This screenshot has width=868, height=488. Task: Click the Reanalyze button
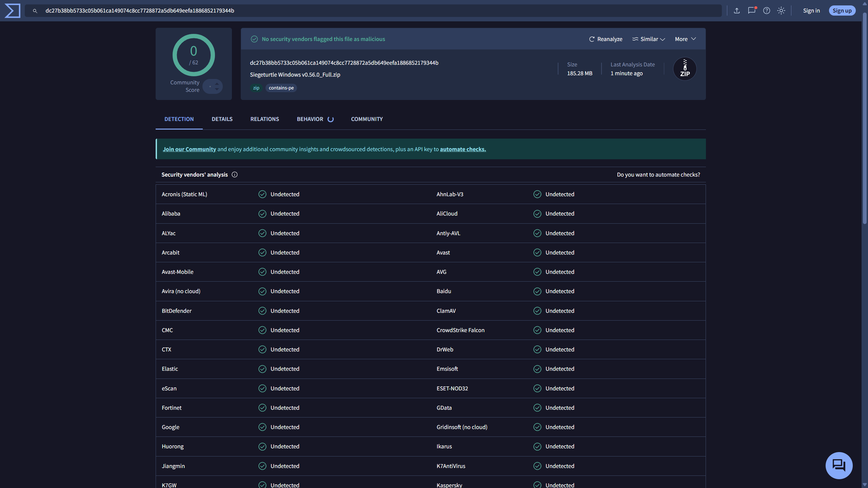point(606,39)
